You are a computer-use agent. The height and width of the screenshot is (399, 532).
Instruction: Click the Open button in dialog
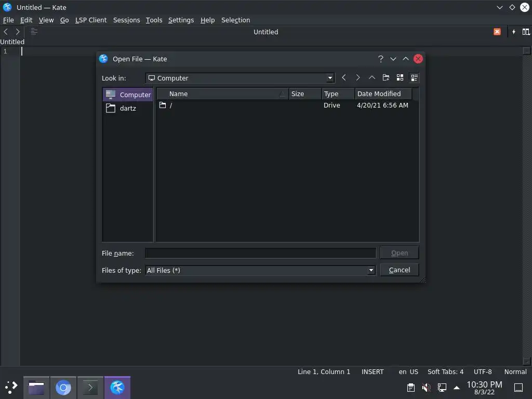click(x=400, y=253)
